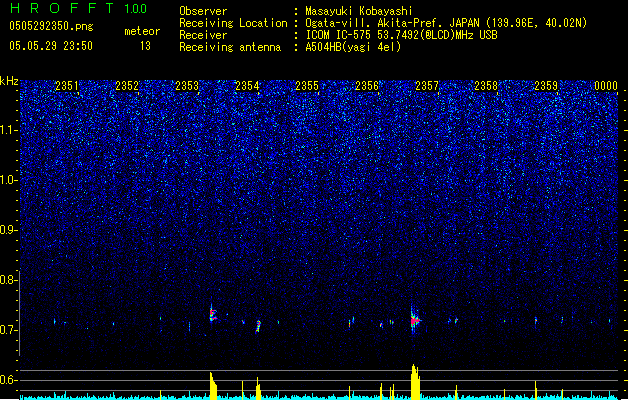Click the 2359 time marker
The width and height of the screenshot is (629, 400).
pyautogui.click(x=546, y=86)
